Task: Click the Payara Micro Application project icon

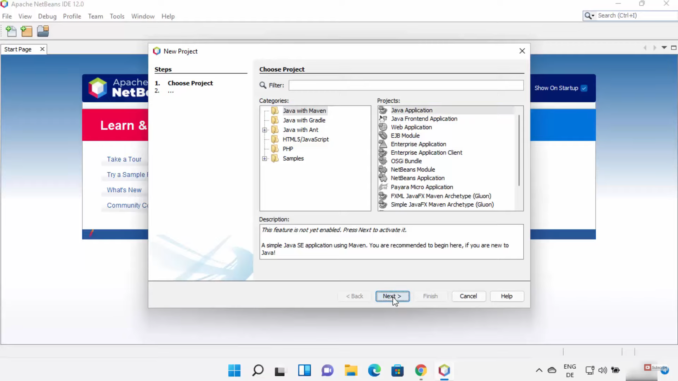Action: point(383,187)
